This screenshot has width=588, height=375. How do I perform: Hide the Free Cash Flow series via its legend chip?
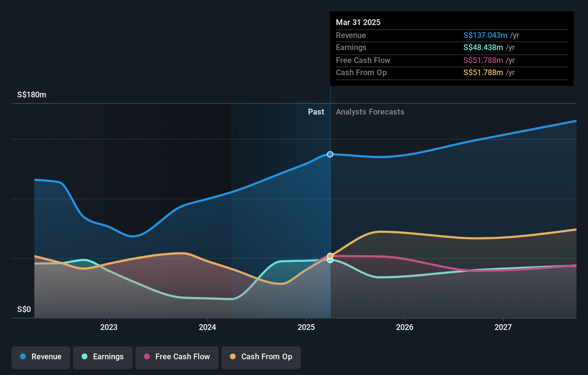(177, 357)
